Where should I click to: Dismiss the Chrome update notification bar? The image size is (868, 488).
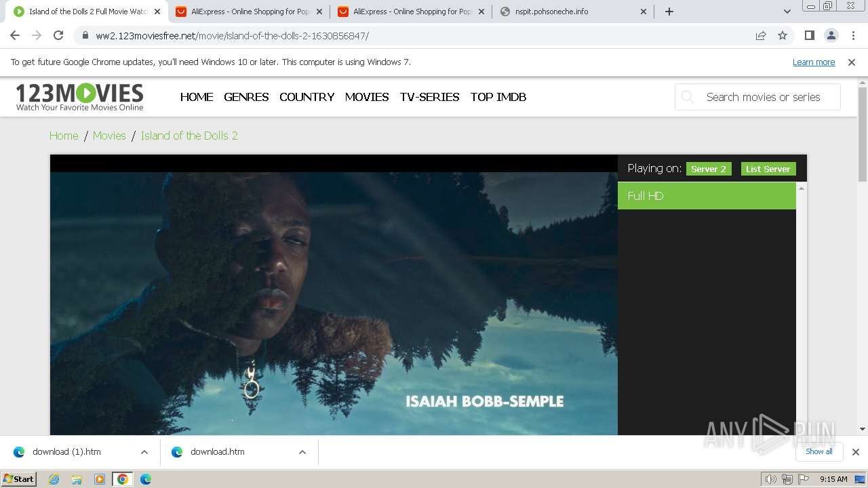[852, 62]
